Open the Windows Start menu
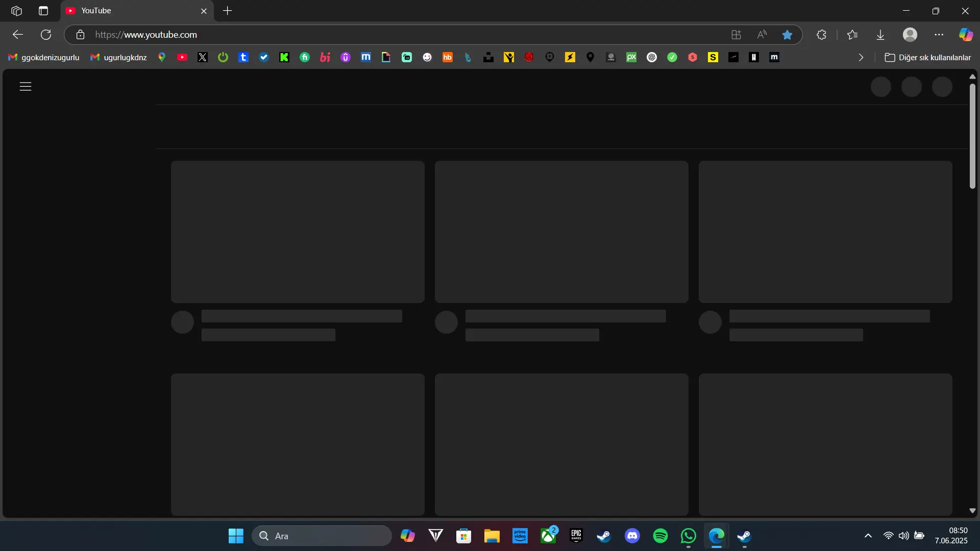 point(236,536)
